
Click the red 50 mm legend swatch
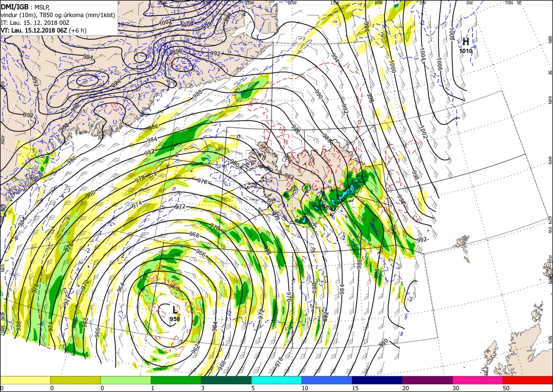(528, 380)
